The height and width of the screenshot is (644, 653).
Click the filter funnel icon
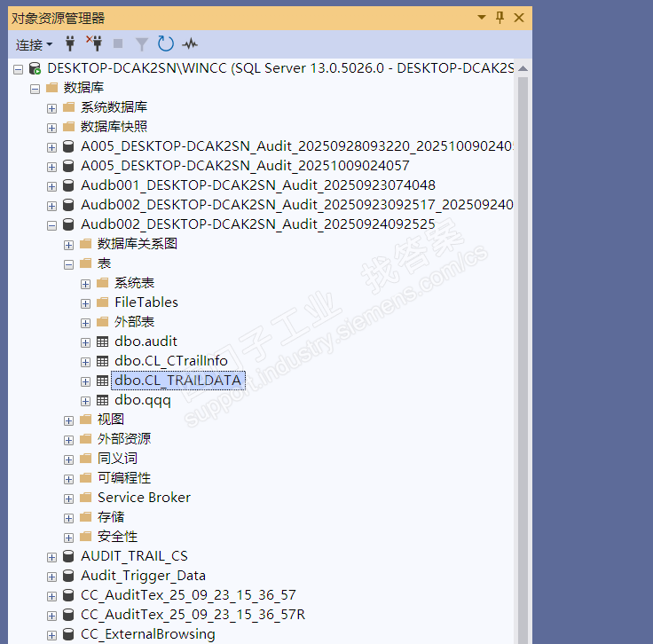(142, 44)
